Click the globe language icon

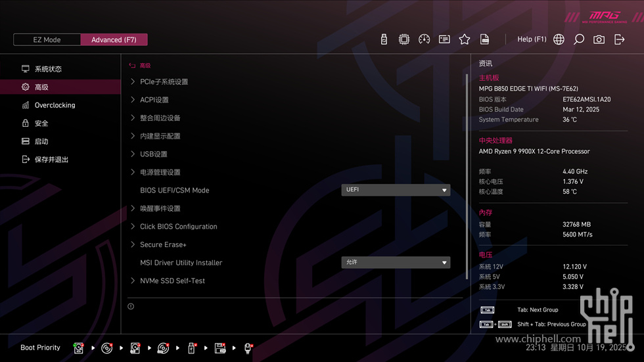click(559, 39)
